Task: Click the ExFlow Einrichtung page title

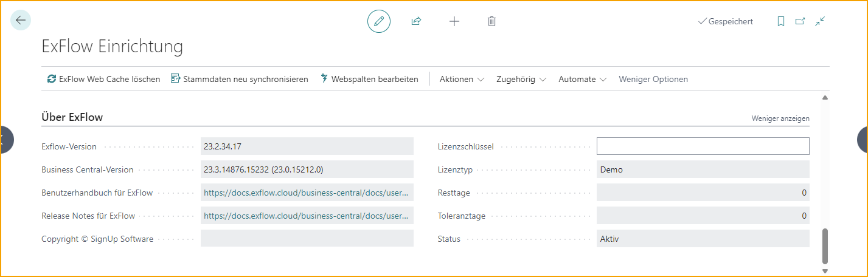Action: click(112, 46)
